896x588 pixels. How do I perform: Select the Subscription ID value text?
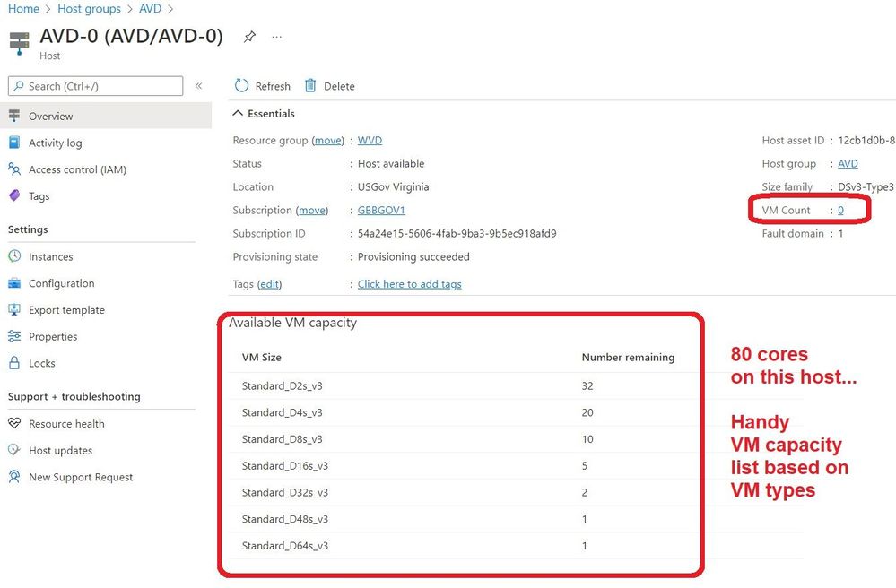457,233
